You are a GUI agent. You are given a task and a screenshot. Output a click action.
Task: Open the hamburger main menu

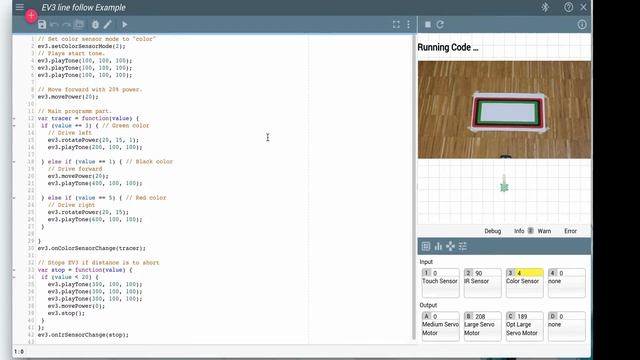(x=20, y=7)
